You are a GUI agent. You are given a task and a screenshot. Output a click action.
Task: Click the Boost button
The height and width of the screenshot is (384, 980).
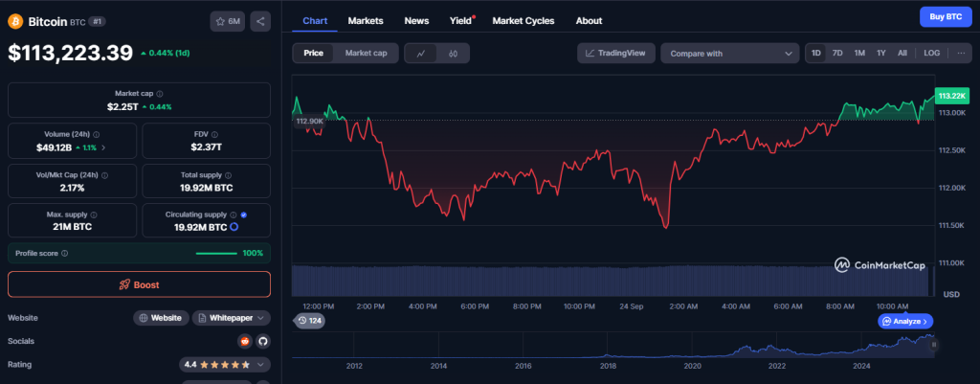(139, 284)
